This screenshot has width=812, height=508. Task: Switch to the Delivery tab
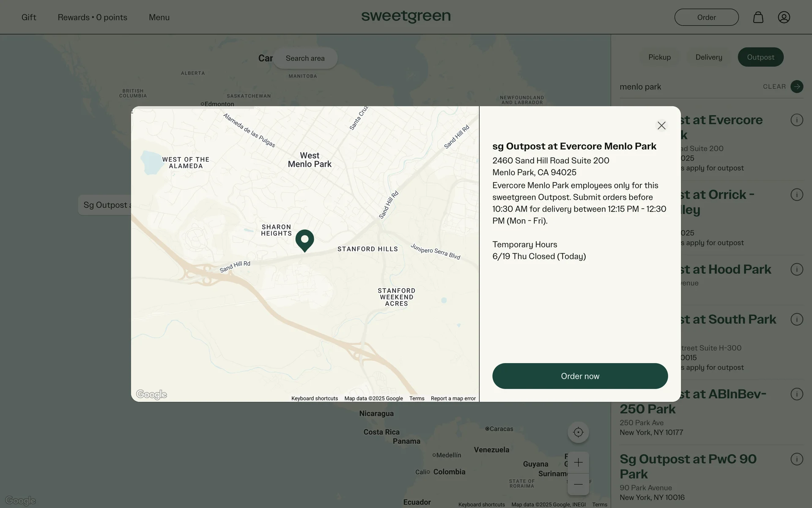pos(709,57)
